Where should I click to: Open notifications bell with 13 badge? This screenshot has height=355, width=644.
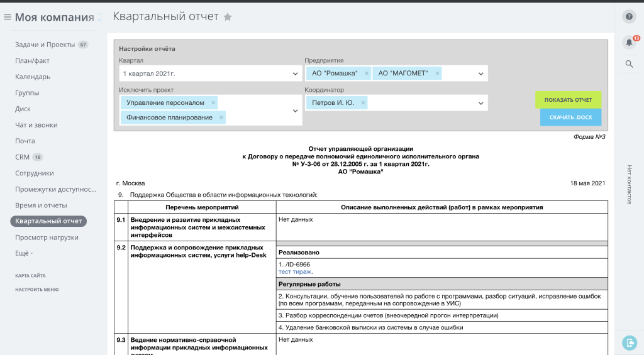click(x=629, y=42)
